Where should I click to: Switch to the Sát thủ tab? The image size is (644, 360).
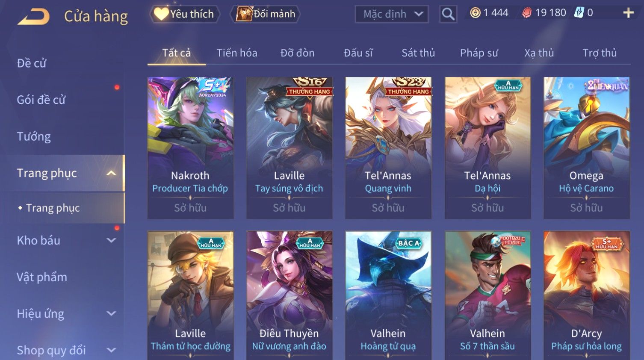418,53
